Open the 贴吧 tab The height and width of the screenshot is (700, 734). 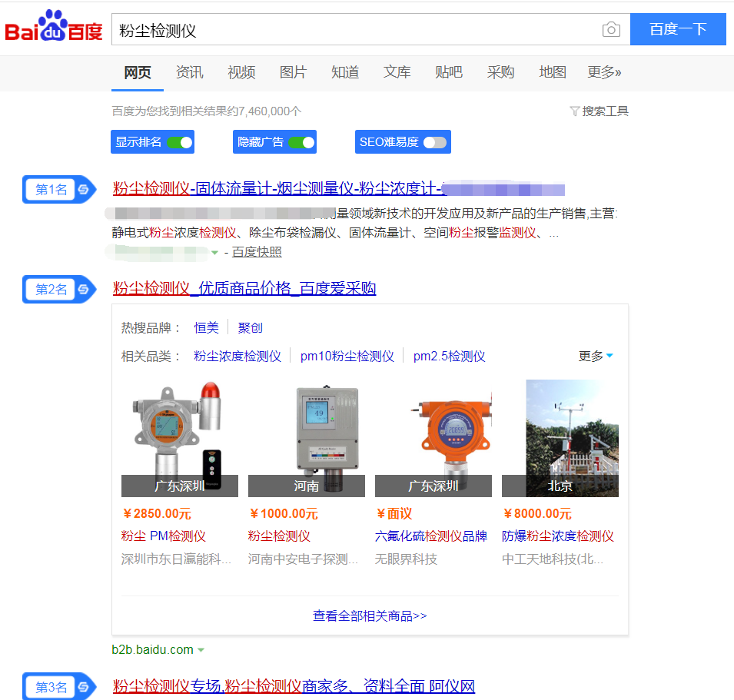(x=449, y=72)
